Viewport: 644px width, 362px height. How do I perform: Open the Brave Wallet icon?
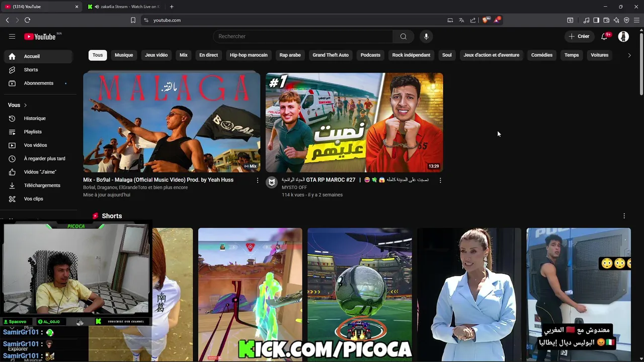(x=606, y=20)
